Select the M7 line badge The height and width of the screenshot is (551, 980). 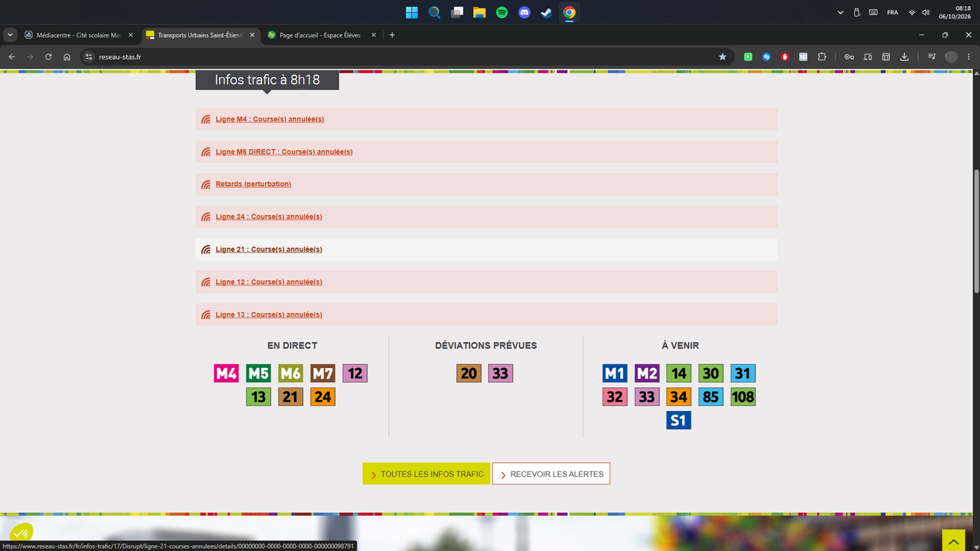click(323, 373)
